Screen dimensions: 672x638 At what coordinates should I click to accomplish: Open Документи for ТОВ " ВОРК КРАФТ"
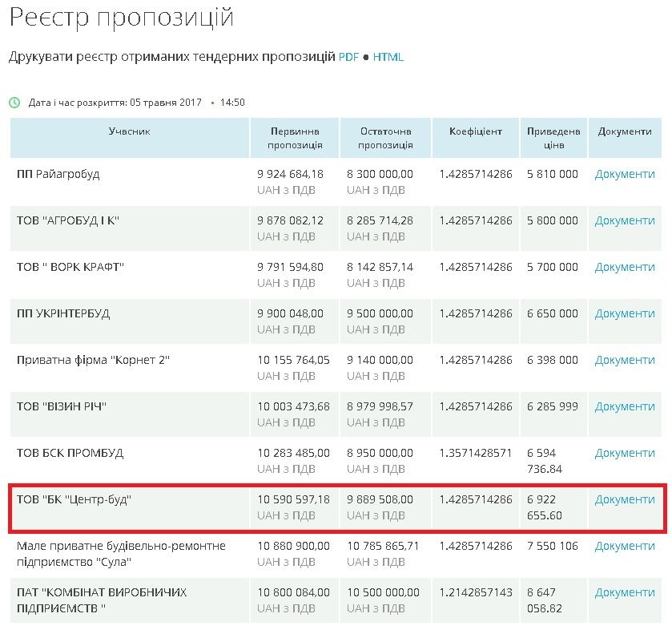tap(625, 266)
